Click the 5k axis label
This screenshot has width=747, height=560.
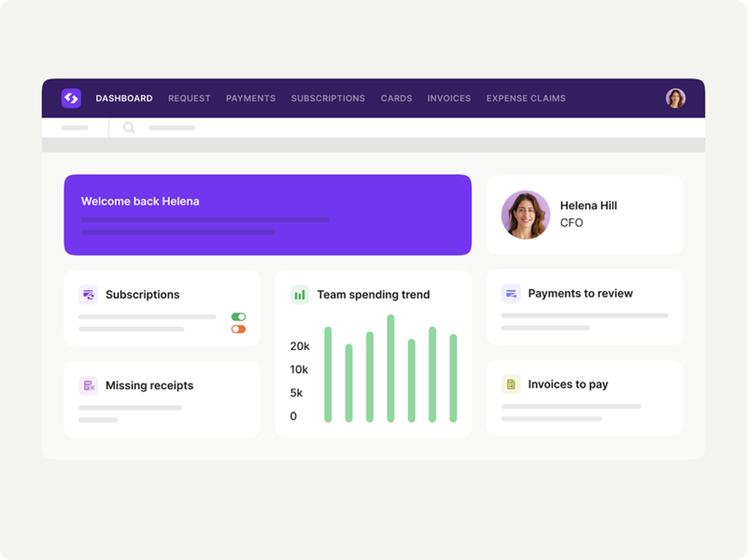point(296,393)
